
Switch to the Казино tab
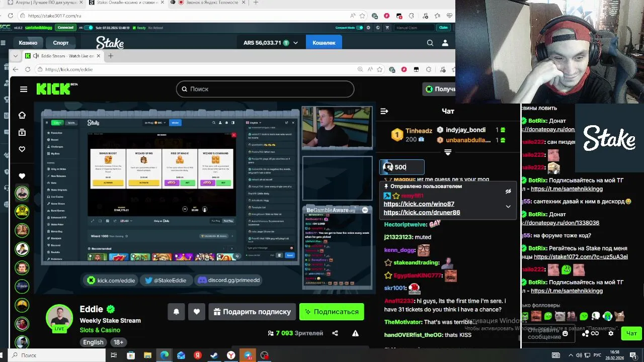(28, 43)
